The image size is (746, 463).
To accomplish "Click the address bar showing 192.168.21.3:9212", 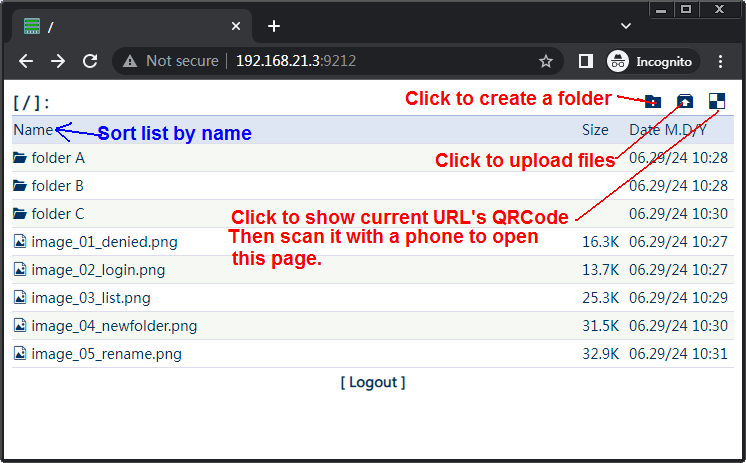I will click(x=330, y=61).
